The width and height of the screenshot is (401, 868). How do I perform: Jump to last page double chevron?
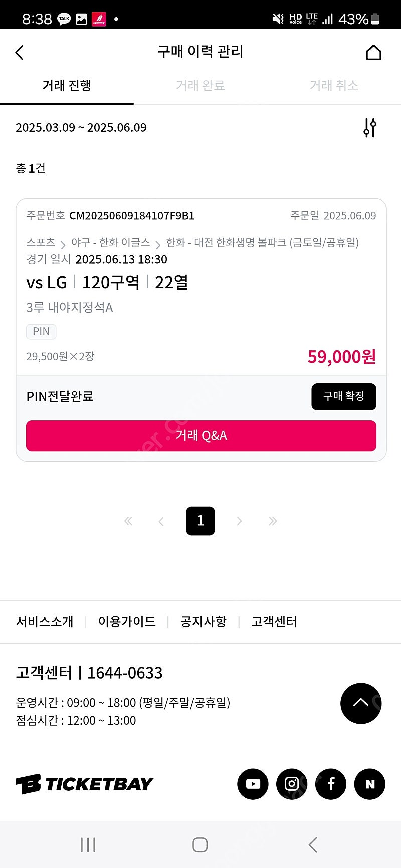coord(273,521)
